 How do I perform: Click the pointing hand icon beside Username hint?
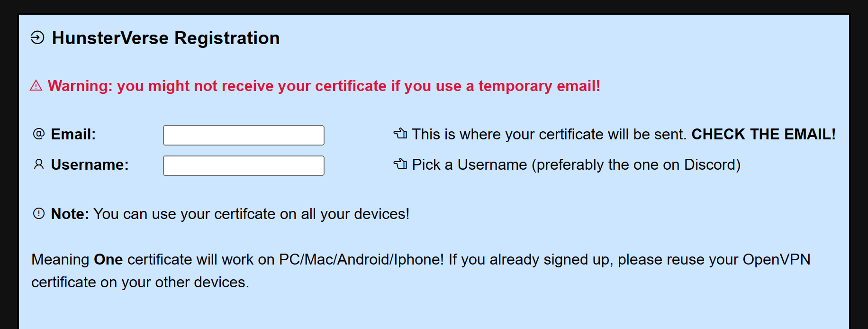click(400, 164)
